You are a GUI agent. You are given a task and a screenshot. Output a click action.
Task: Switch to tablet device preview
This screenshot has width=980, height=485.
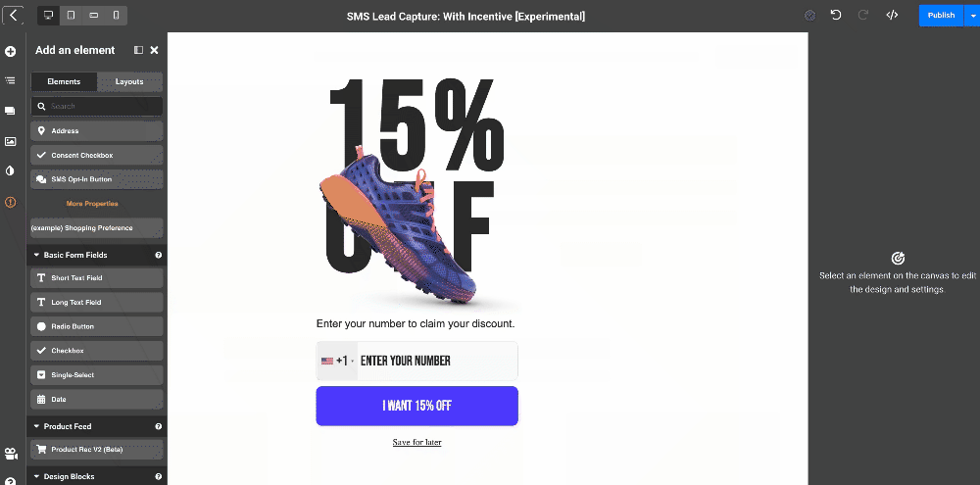(72, 16)
